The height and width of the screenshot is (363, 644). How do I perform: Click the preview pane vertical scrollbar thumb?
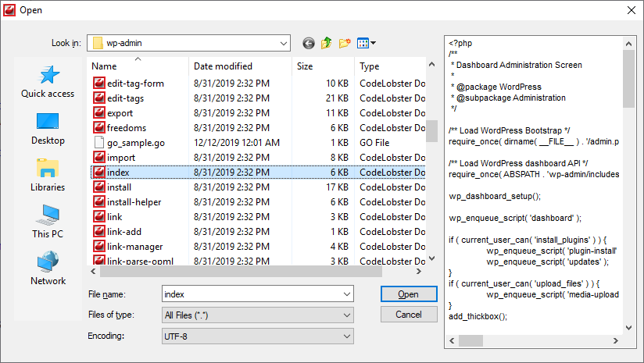(x=629, y=79)
